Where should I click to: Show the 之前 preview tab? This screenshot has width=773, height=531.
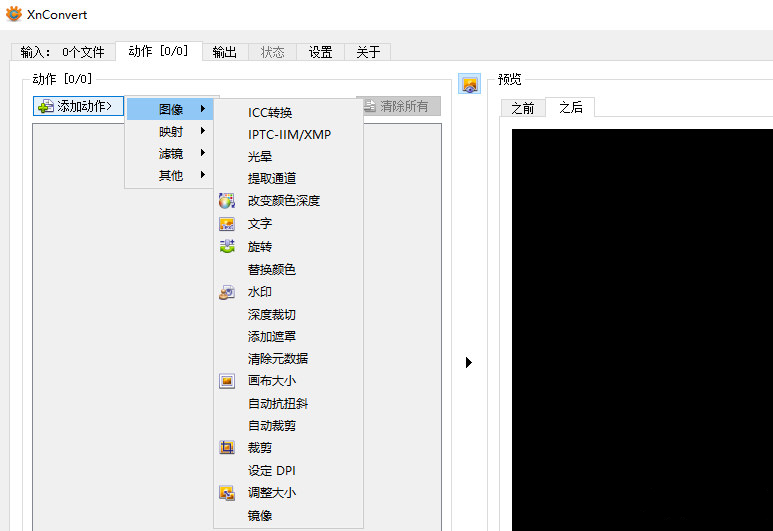(x=523, y=107)
